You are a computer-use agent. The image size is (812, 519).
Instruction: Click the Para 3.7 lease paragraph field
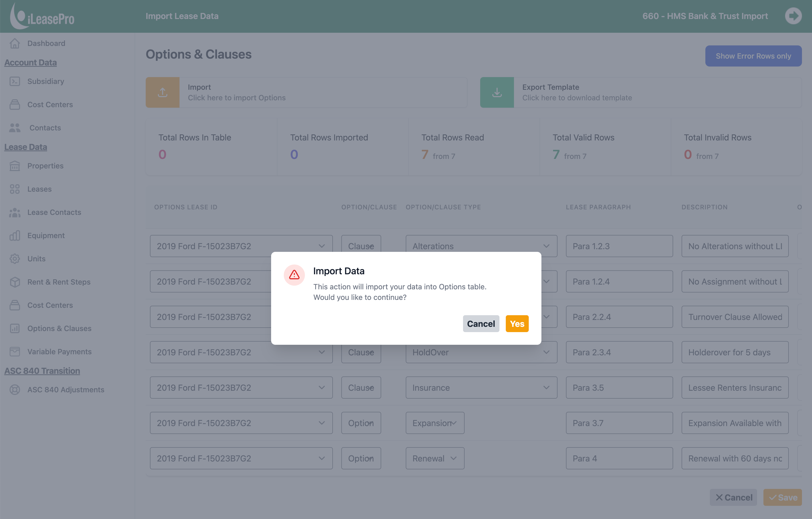pyautogui.click(x=619, y=423)
